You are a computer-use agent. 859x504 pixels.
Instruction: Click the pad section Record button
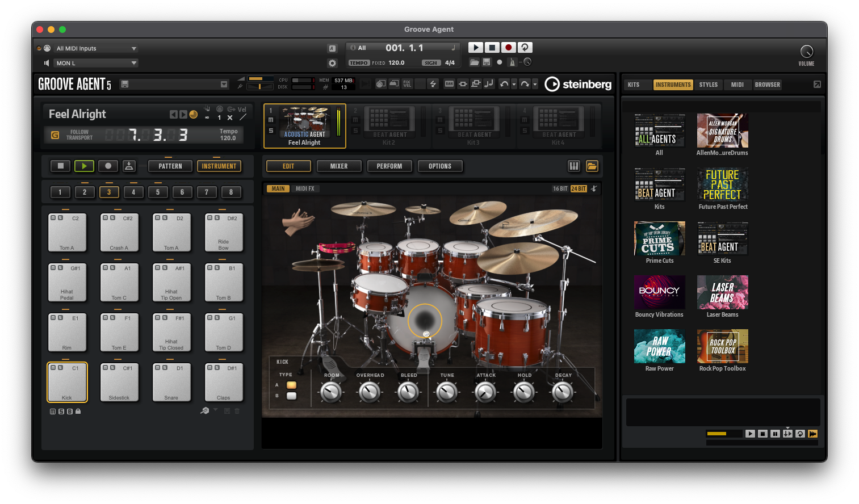[108, 166]
